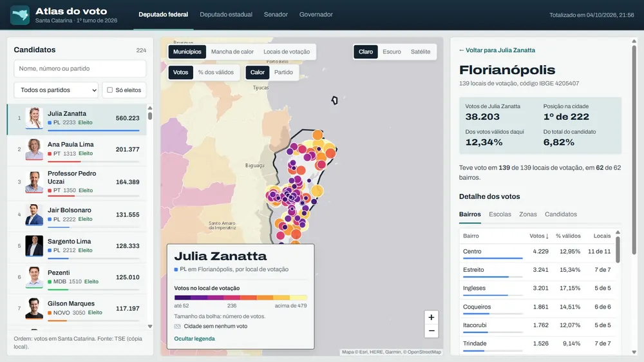Click Voltar para Julia Zanatta link
Viewport: 644px width, 362px height.
click(x=497, y=50)
